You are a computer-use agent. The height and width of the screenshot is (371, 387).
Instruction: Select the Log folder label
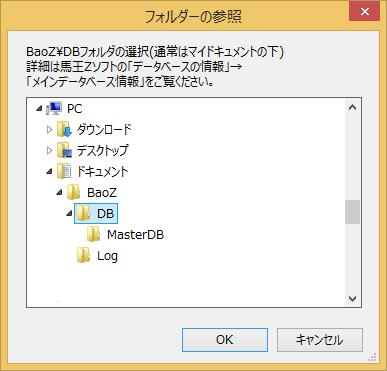point(107,256)
